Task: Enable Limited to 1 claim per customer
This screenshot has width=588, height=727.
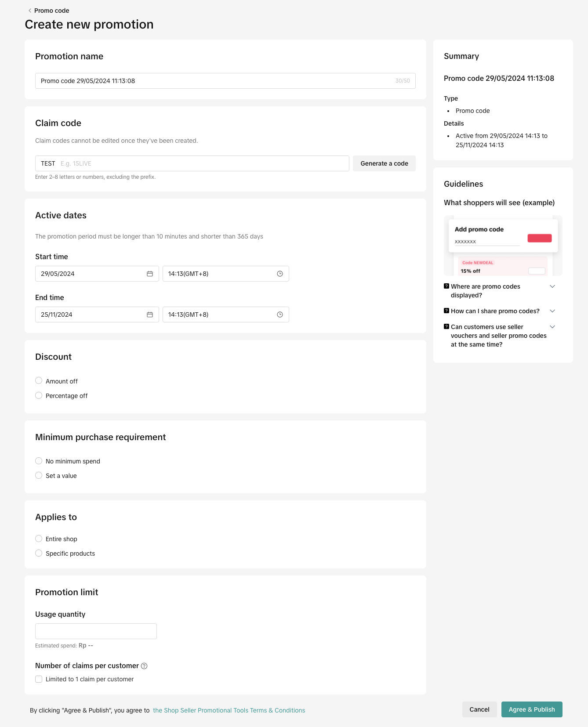Action: click(x=39, y=679)
